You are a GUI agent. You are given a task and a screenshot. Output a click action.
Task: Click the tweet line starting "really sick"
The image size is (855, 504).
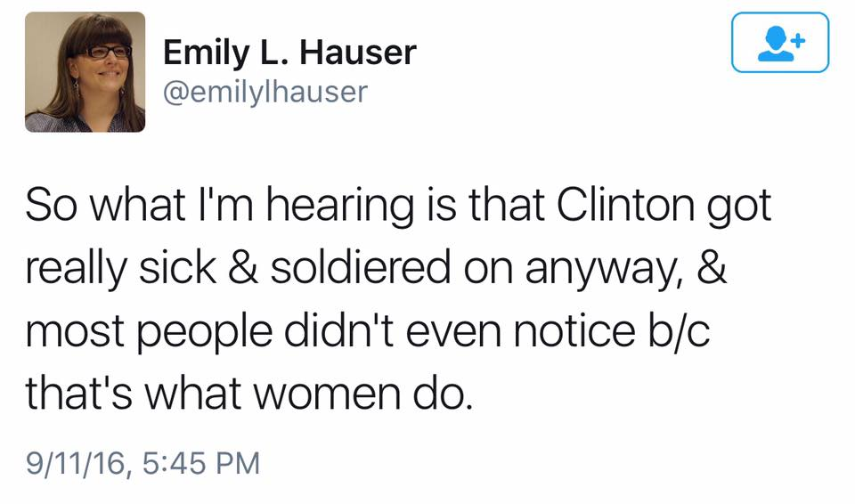pos(376,269)
